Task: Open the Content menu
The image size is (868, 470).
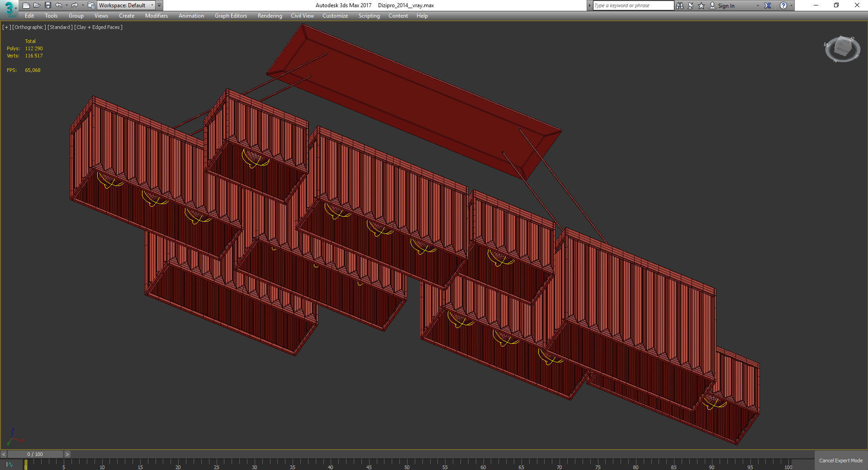Action: coord(398,16)
